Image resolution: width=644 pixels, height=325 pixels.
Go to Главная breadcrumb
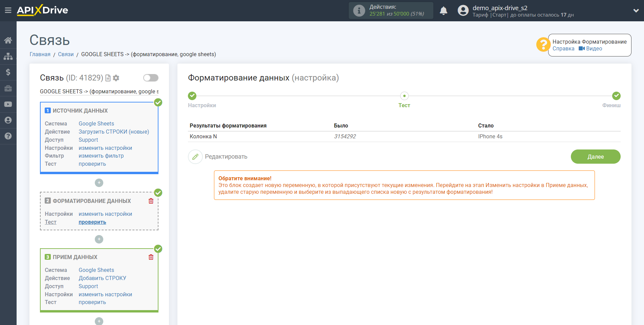[x=40, y=54]
